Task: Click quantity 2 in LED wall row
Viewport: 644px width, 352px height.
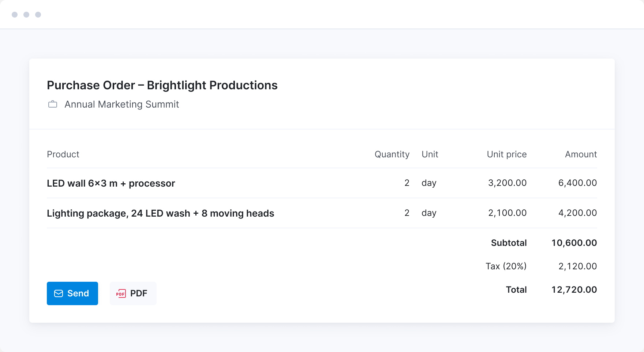Action: click(407, 183)
